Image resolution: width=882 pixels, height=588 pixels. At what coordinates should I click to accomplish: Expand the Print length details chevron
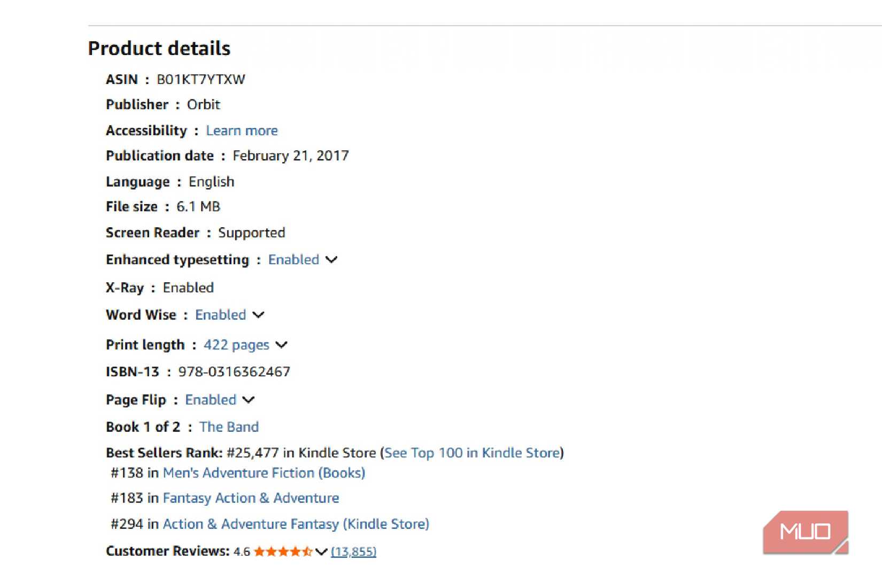point(282,345)
